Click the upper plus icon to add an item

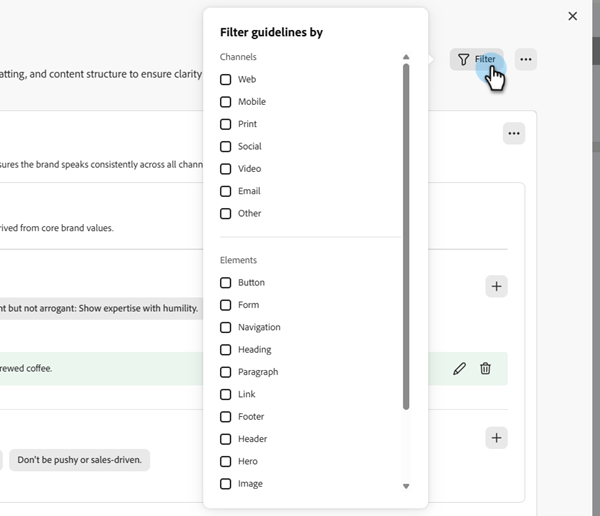click(x=496, y=286)
